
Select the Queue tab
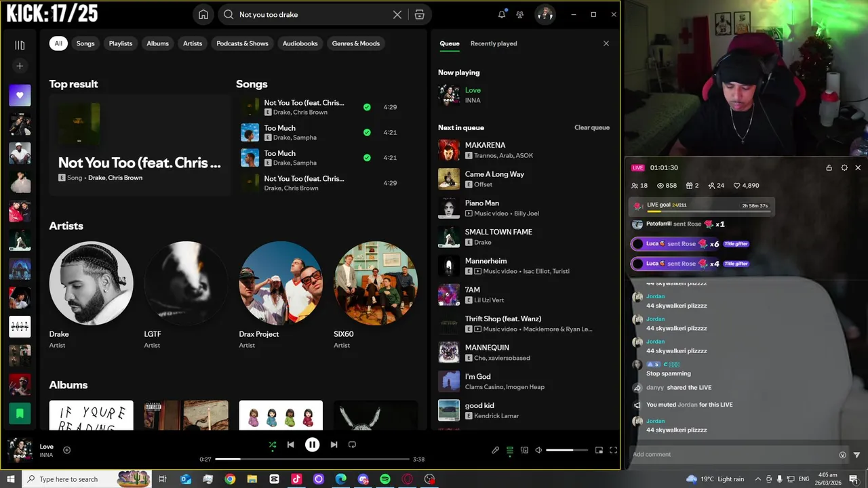pyautogui.click(x=450, y=43)
